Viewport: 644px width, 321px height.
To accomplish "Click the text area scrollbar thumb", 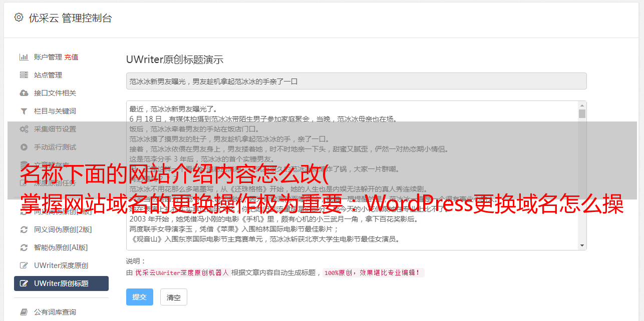I will 582,113.
